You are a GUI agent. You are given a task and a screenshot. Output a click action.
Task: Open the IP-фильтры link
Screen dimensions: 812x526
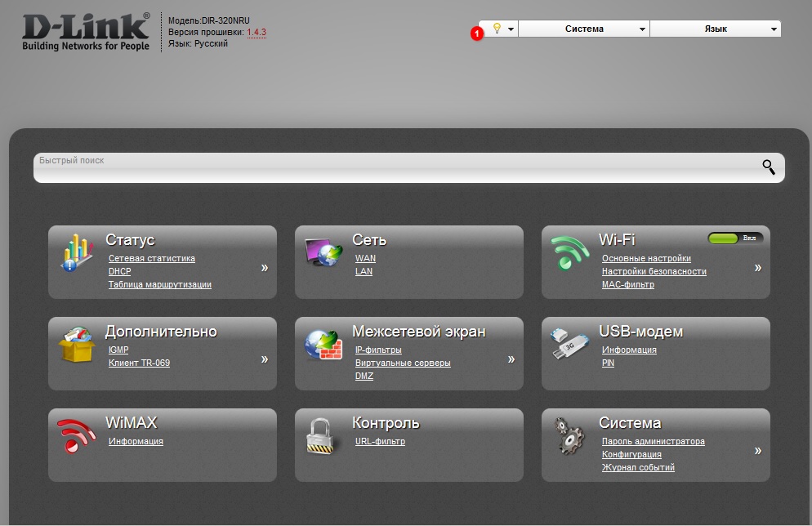[x=378, y=350]
